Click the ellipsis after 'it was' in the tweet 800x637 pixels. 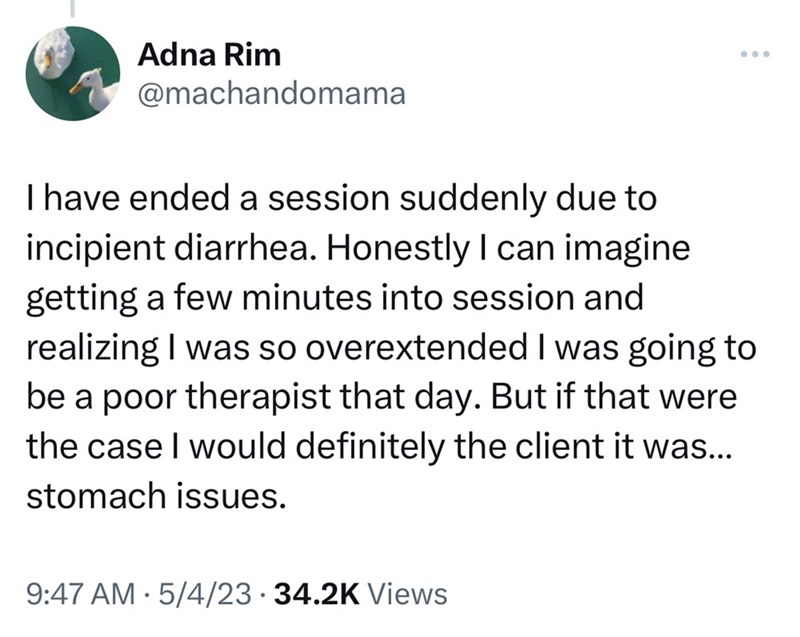point(720,455)
